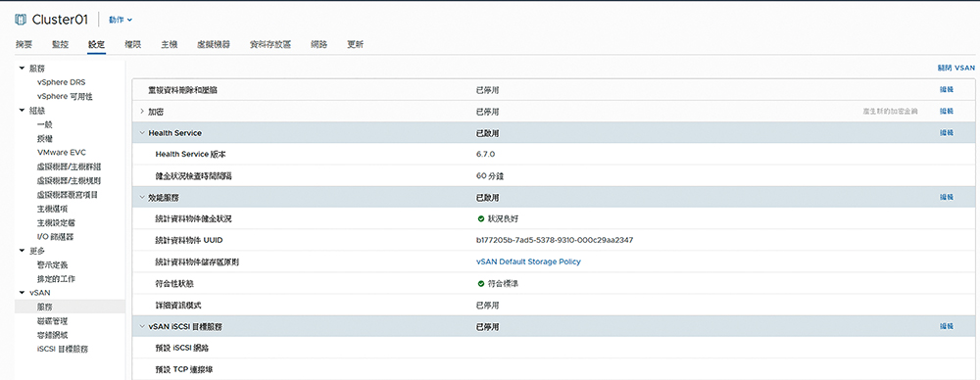Open the 資料存放區 tab
The height and width of the screenshot is (380, 980).
[270, 44]
